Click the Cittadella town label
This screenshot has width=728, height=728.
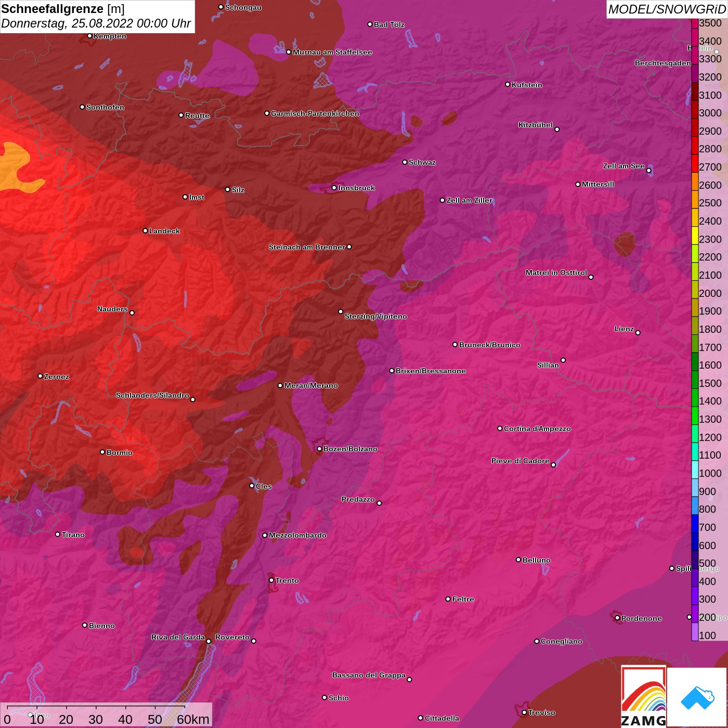pos(442,718)
